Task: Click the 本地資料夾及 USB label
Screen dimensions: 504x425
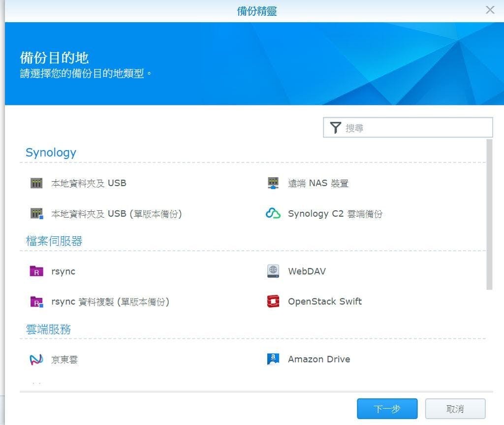Action: pos(89,183)
